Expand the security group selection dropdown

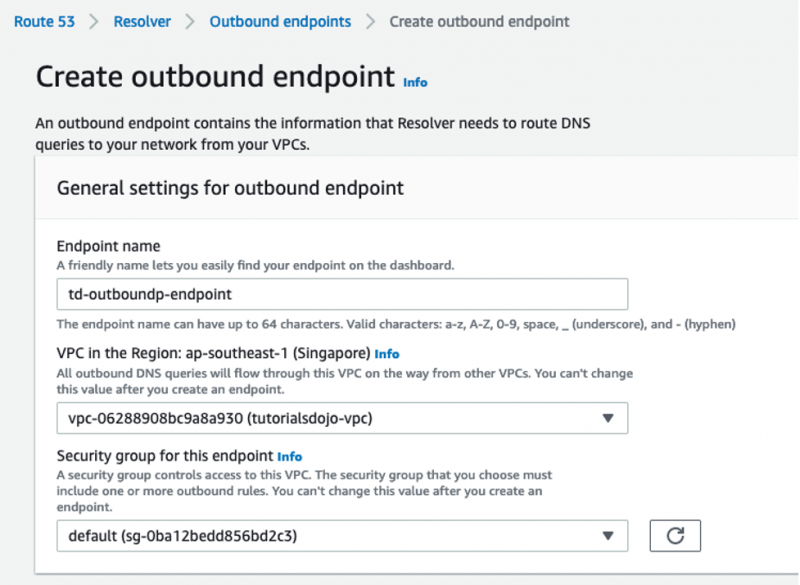342,536
